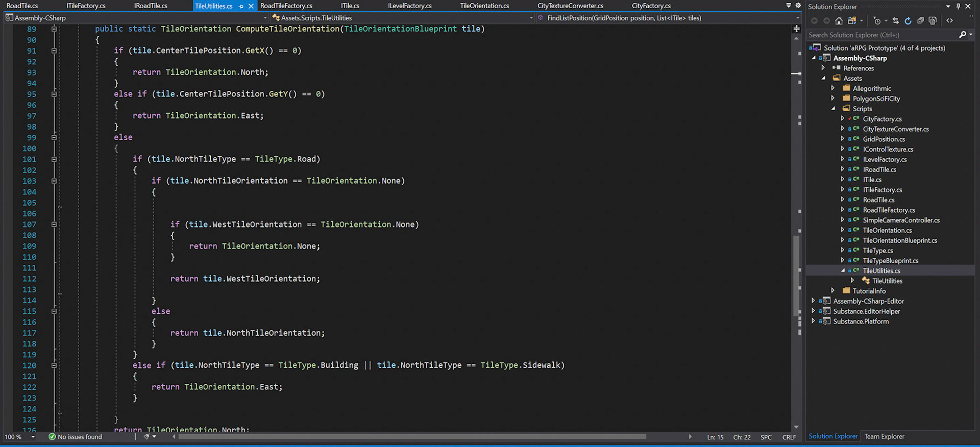The width and height of the screenshot is (980, 447).
Task: Open editor settings gear next to tabs
Action: 798,6
